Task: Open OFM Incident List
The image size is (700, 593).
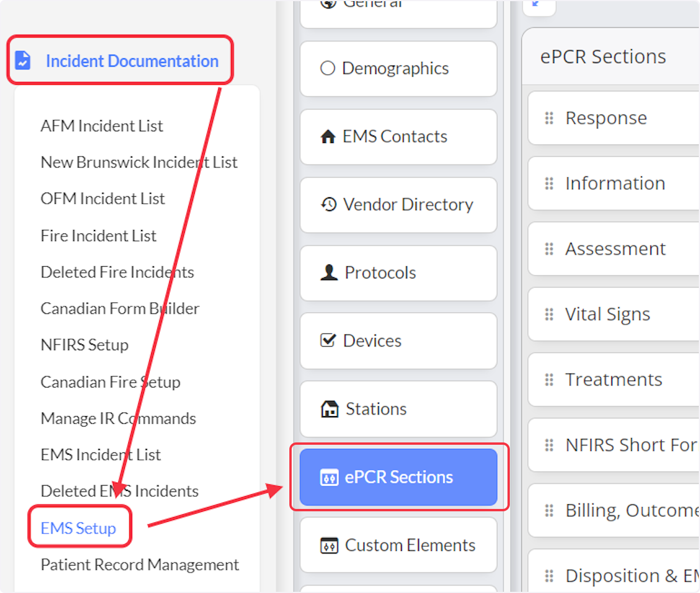Action: (x=103, y=198)
